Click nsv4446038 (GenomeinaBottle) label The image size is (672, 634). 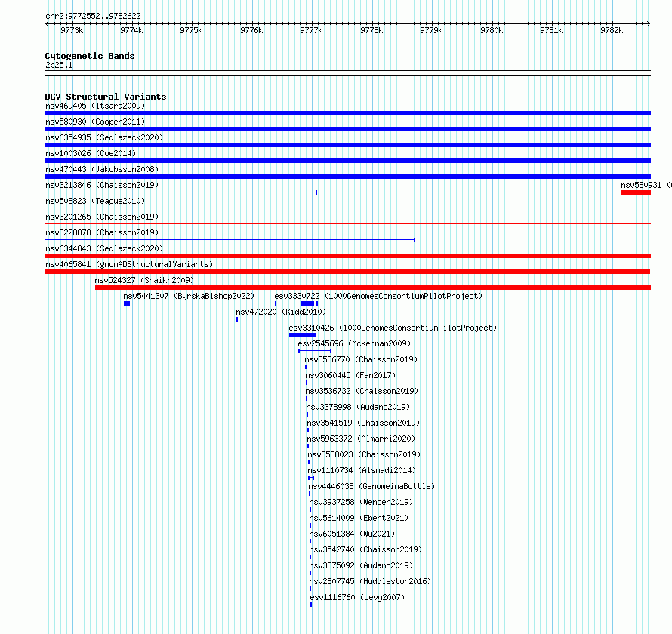[x=371, y=486]
